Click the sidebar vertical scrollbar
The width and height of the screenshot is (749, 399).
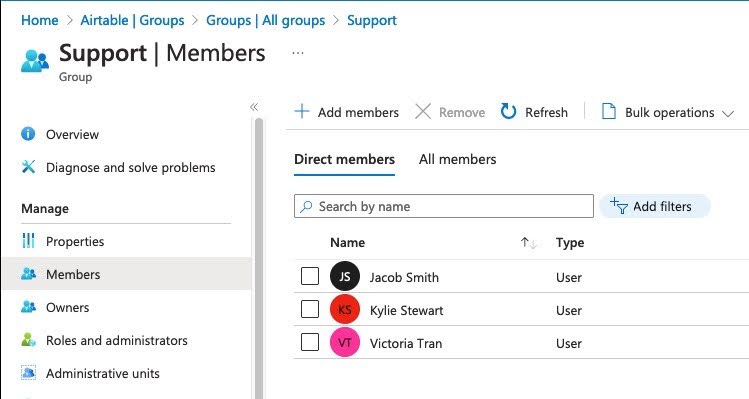[259, 258]
